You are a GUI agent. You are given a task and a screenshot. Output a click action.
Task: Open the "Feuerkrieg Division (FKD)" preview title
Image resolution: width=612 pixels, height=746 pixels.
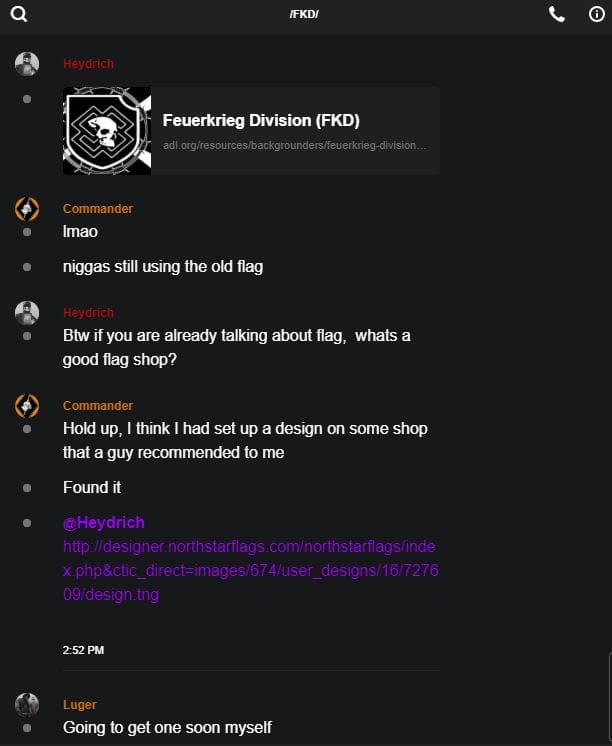click(x=261, y=121)
